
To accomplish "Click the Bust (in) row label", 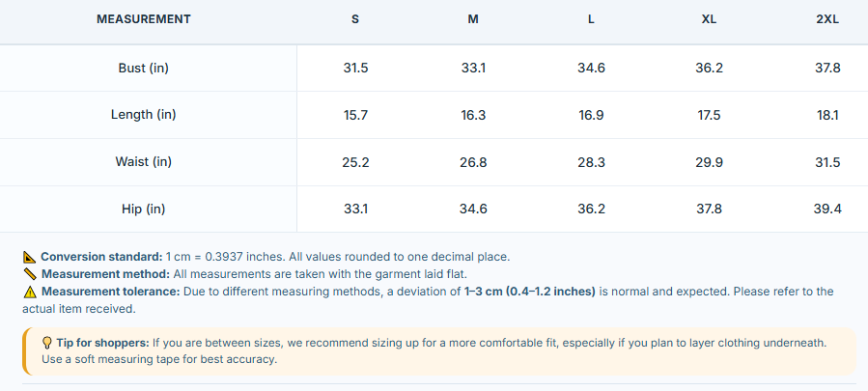I will [x=143, y=69].
